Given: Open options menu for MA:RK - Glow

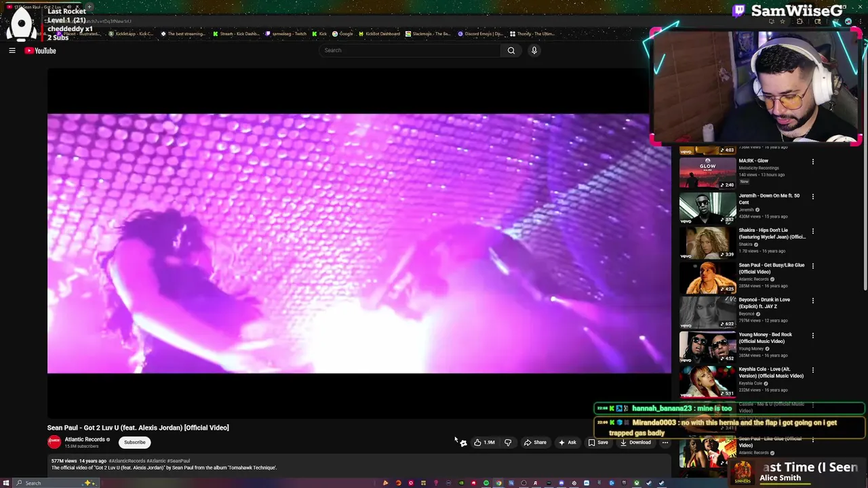Looking at the screenshot, I should [x=812, y=162].
